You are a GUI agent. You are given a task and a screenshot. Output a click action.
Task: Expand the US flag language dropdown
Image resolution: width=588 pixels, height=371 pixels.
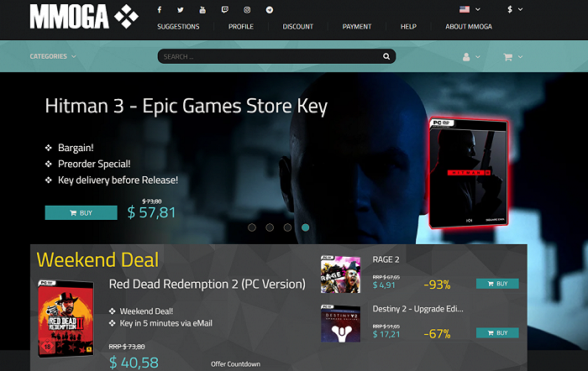(470, 9)
